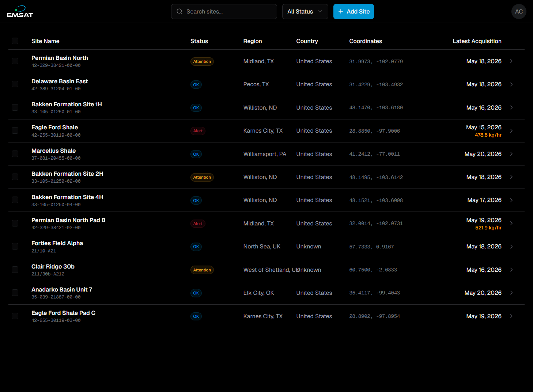Toggle the select-all checkbox in header
This screenshot has width=533, height=392.
(15, 41)
